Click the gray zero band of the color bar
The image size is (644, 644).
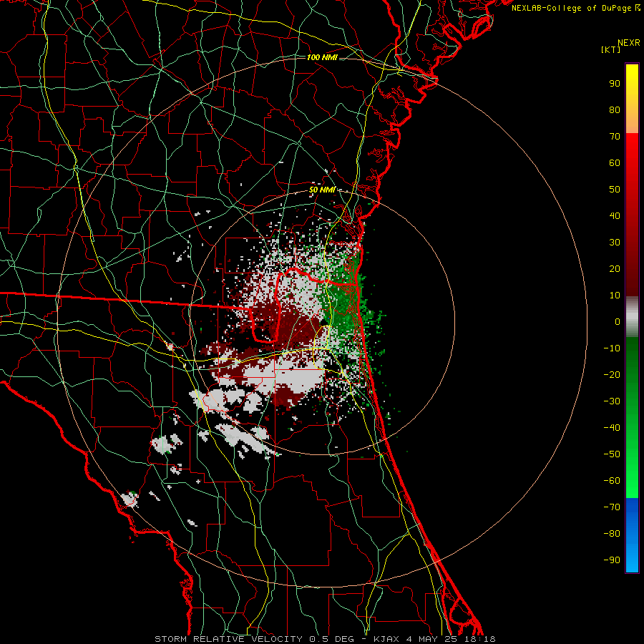tap(632, 316)
